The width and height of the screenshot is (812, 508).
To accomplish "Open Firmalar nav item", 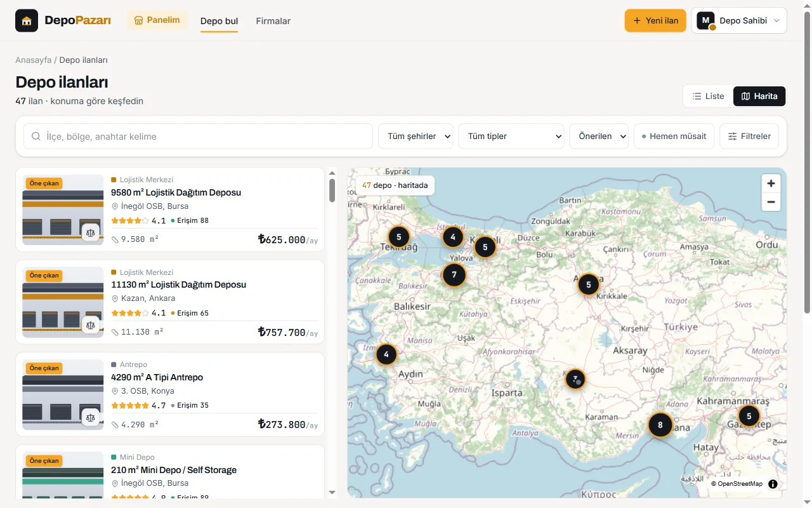I will pyautogui.click(x=273, y=21).
